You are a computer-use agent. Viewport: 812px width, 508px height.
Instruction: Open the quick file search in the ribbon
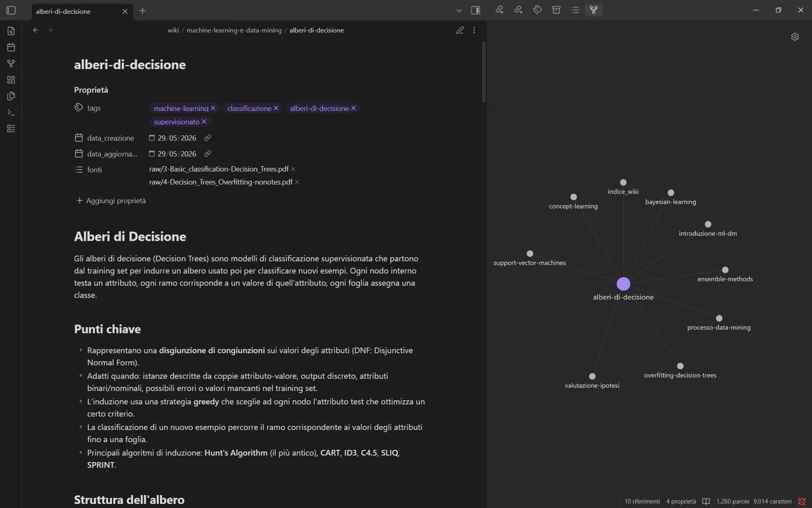(11, 31)
